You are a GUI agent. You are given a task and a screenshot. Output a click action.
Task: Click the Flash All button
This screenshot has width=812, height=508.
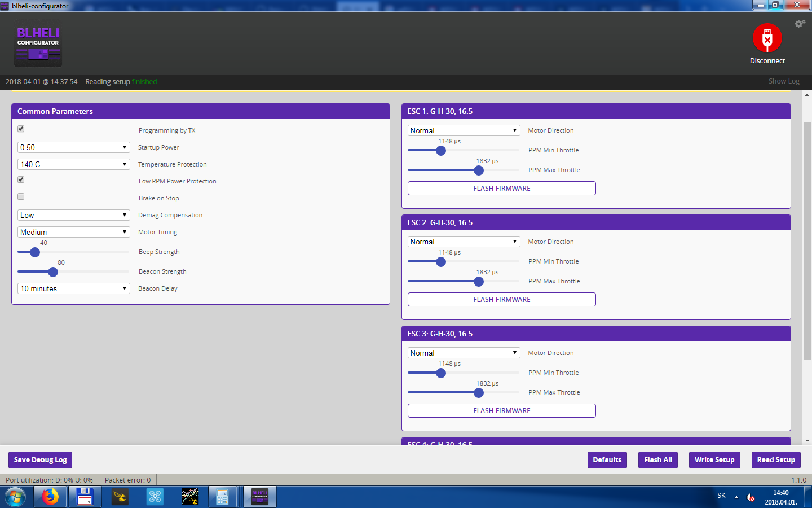click(x=658, y=460)
